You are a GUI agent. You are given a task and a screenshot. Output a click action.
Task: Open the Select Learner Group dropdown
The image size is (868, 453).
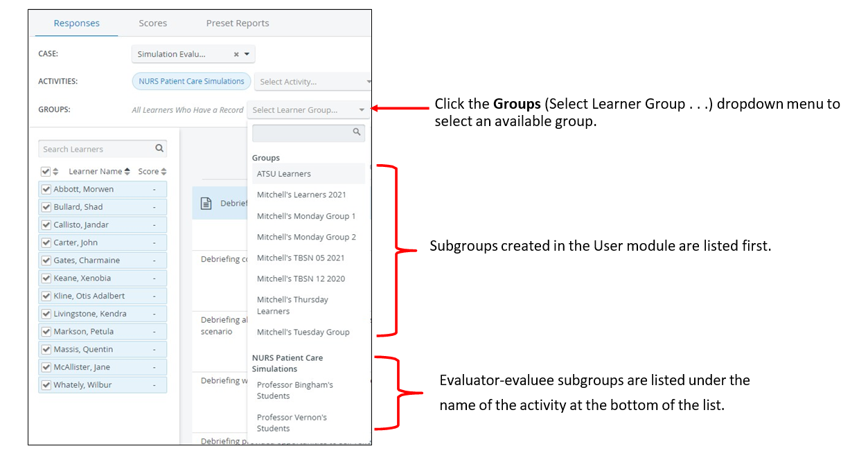[308, 110]
